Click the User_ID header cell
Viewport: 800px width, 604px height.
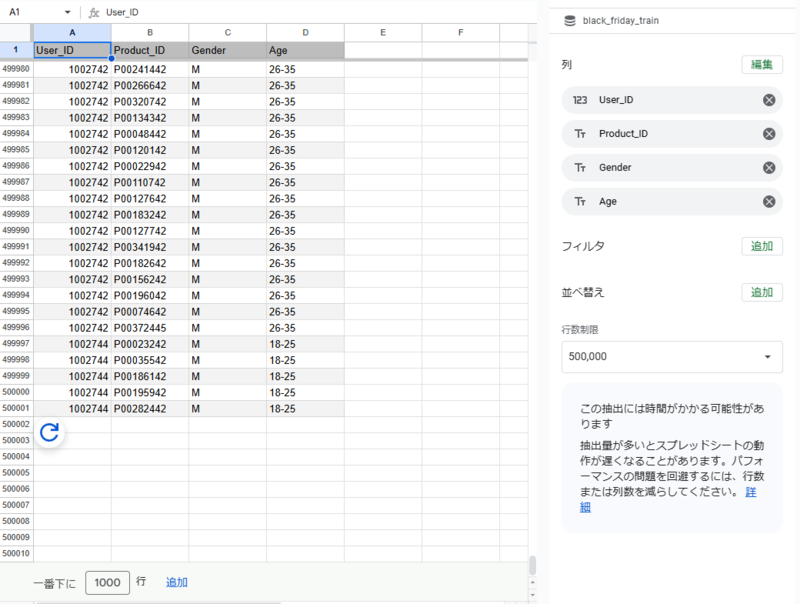[x=72, y=51]
